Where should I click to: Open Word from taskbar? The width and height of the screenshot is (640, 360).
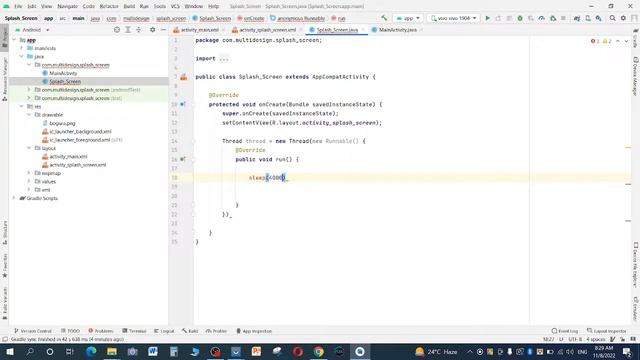[153, 351]
